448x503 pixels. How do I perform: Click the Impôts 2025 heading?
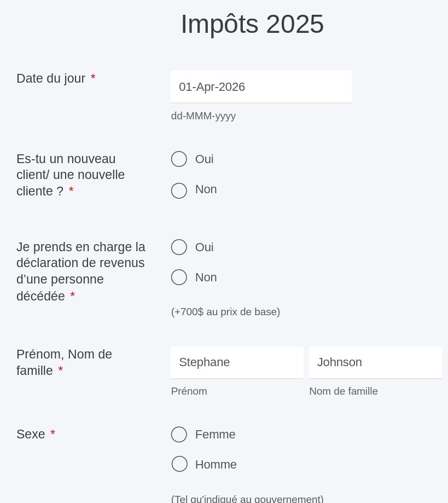pyautogui.click(x=252, y=24)
